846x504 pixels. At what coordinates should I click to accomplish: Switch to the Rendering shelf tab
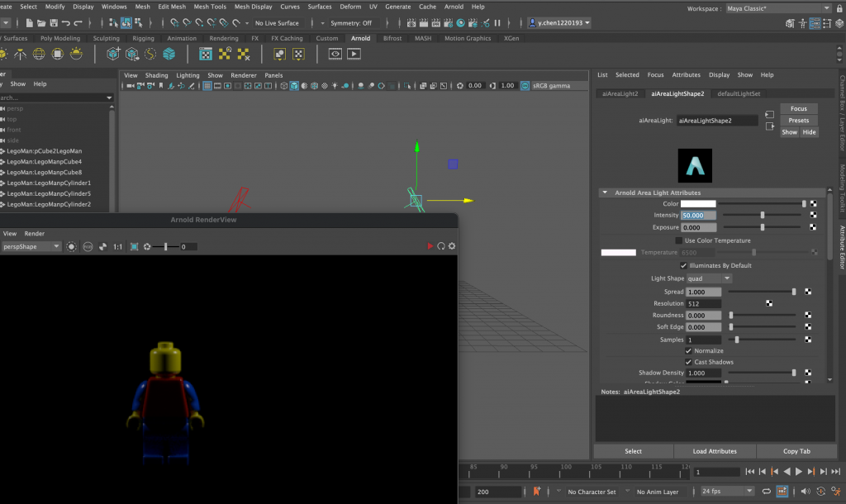click(x=223, y=38)
